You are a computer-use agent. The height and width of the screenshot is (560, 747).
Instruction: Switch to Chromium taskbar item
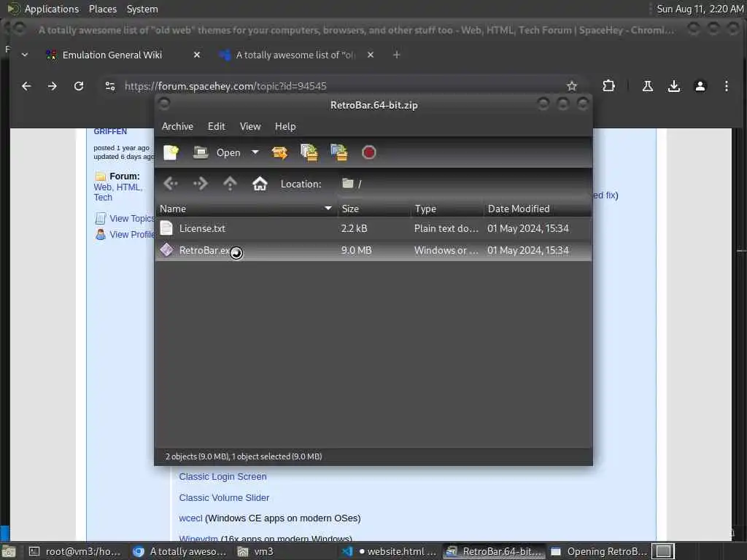coord(179,551)
